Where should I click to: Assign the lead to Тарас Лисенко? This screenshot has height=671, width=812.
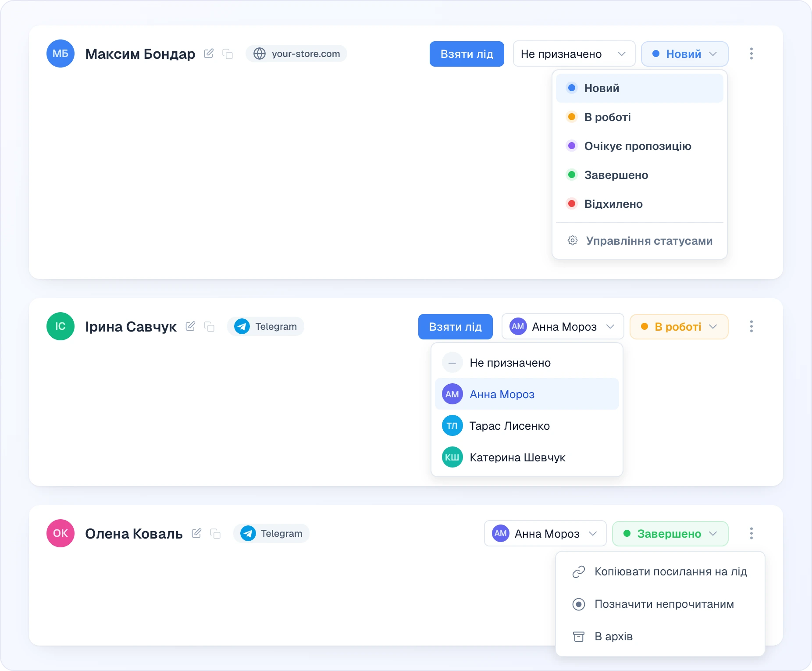tap(527, 426)
